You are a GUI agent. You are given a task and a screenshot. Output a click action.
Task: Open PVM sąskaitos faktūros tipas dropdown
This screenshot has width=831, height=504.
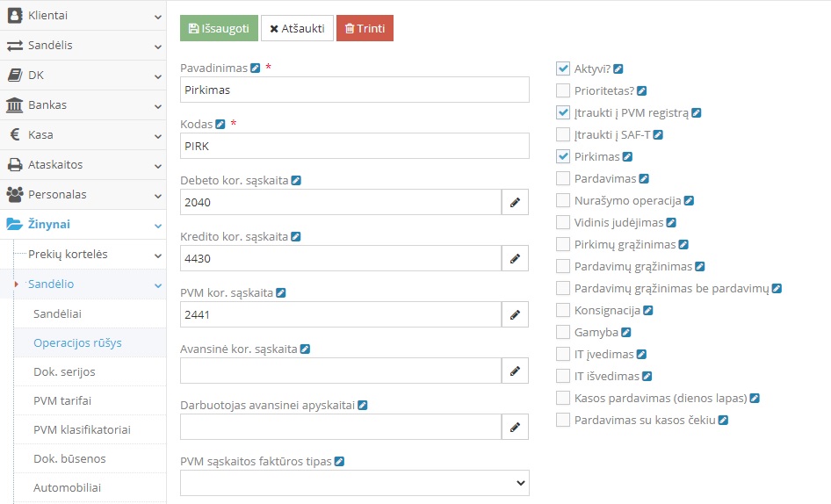coord(354,483)
